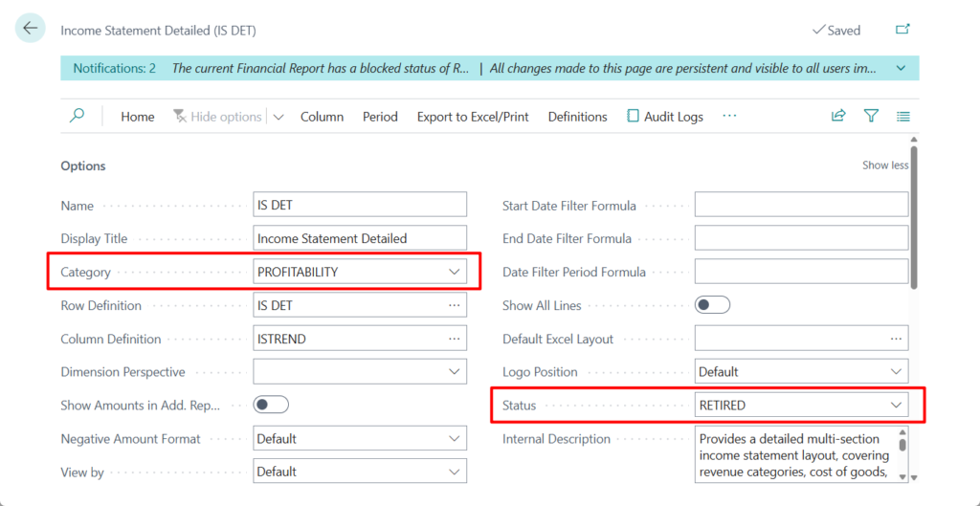
Task: Click the list view icon
Action: (902, 116)
